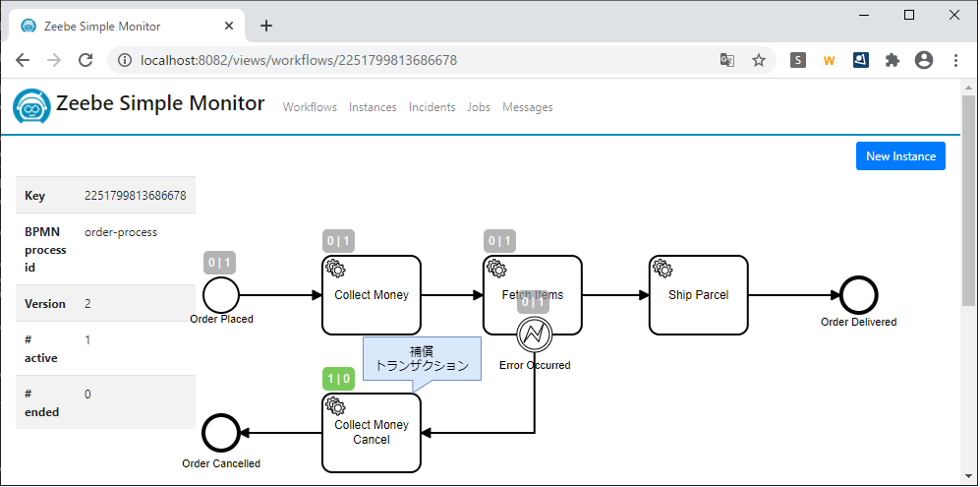Click the Zeebe Simple Monitor robot logo
The height and width of the screenshot is (487, 980).
31,105
